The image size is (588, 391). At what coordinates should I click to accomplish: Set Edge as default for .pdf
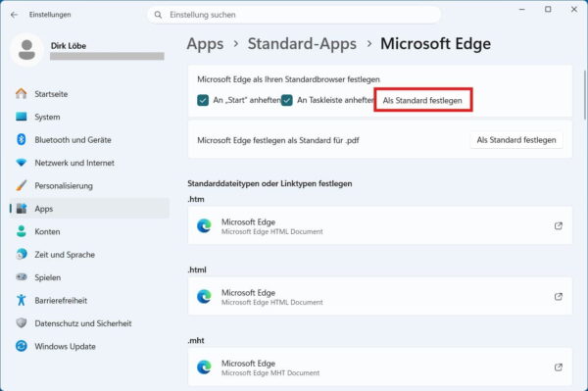516,140
